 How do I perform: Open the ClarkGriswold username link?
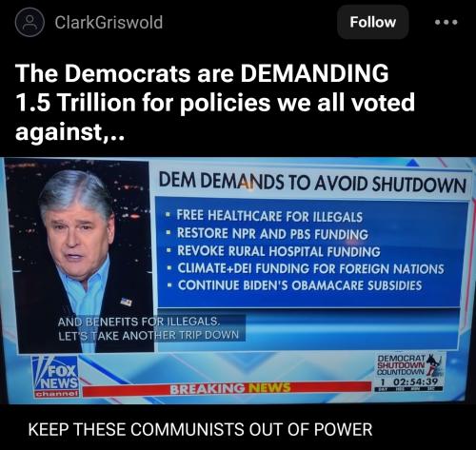[x=109, y=23]
